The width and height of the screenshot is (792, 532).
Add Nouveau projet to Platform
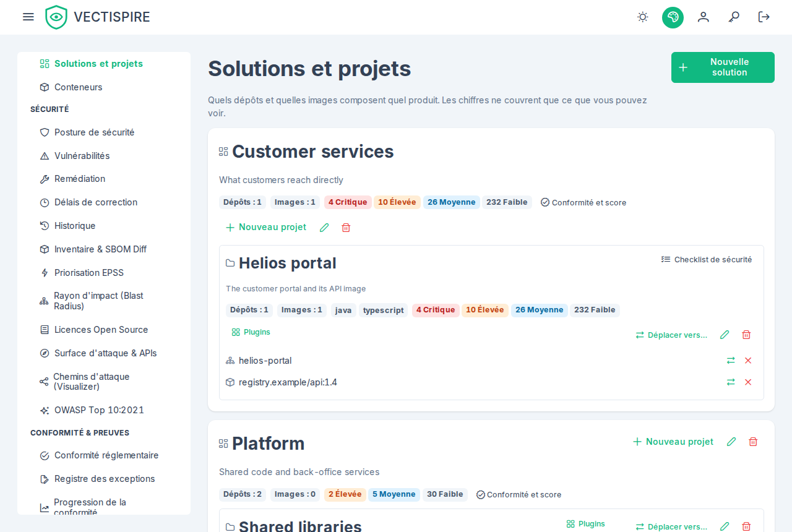pyautogui.click(x=673, y=442)
